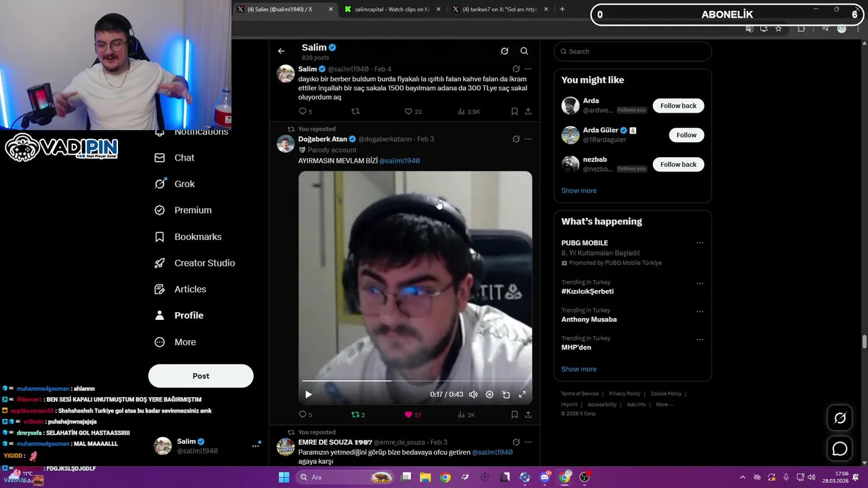Share Doğaberk Atan's video post
Screen dimensions: 868x488
click(528, 414)
